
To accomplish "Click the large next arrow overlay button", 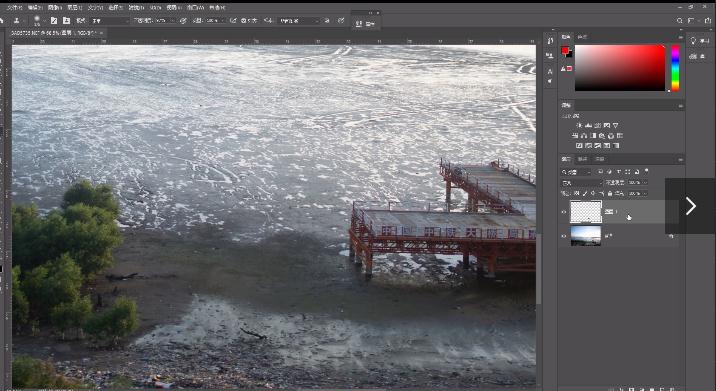I will point(690,206).
